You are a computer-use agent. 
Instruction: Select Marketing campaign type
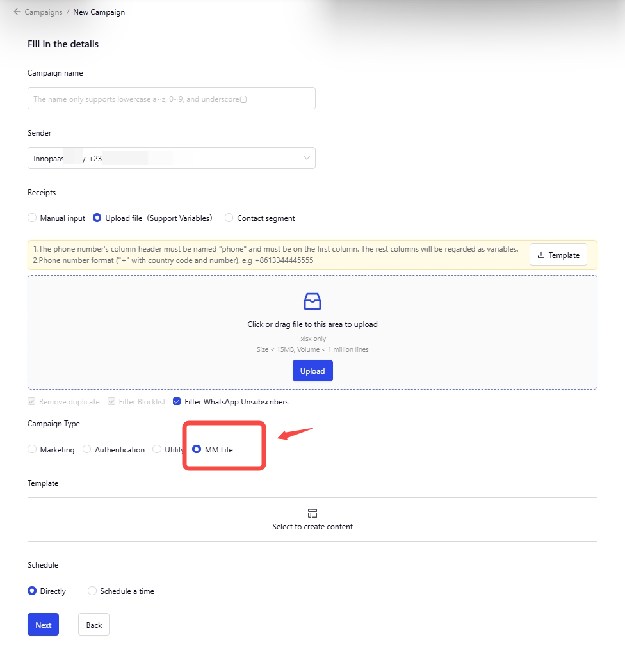pos(32,450)
